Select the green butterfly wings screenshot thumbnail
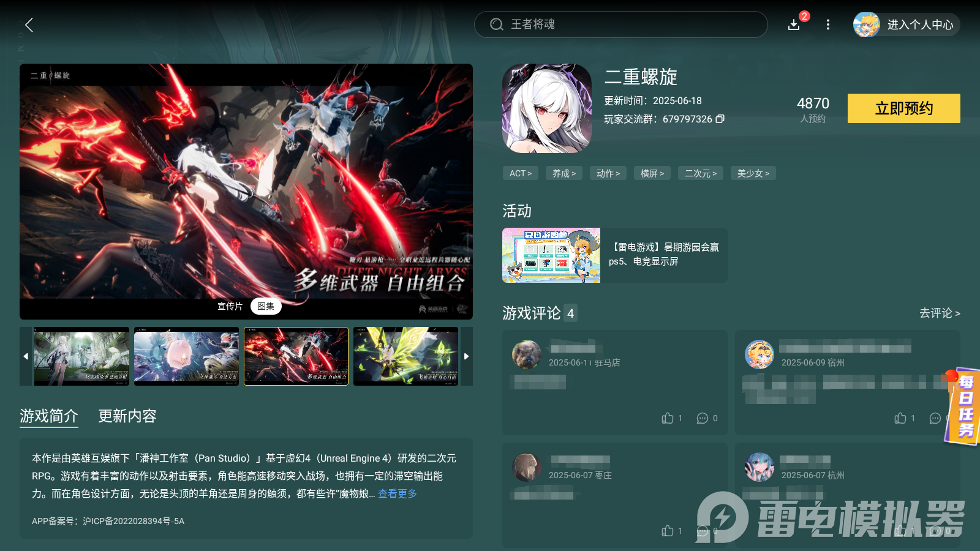Viewport: 980px width, 551px height. coord(405,356)
